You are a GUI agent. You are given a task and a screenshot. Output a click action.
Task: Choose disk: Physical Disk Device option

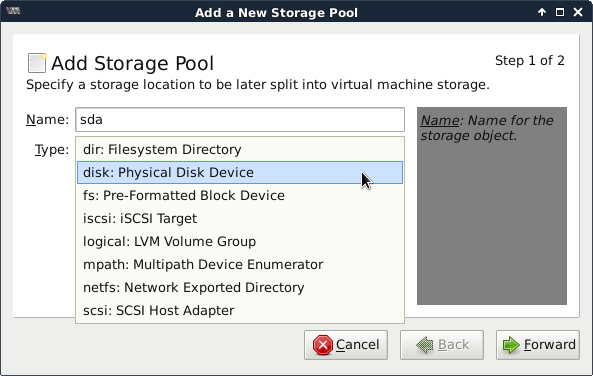pyautogui.click(x=240, y=172)
